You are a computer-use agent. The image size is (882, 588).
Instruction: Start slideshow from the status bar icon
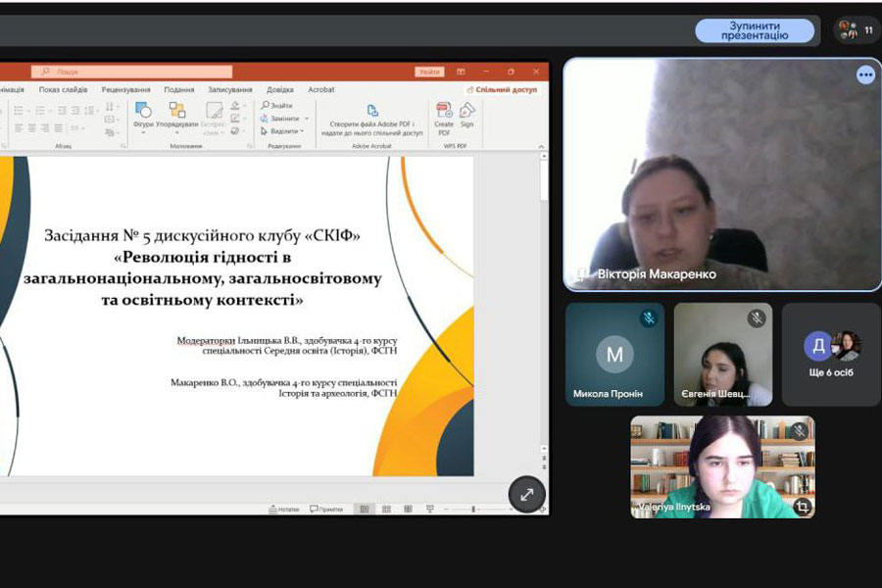(430, 509)
